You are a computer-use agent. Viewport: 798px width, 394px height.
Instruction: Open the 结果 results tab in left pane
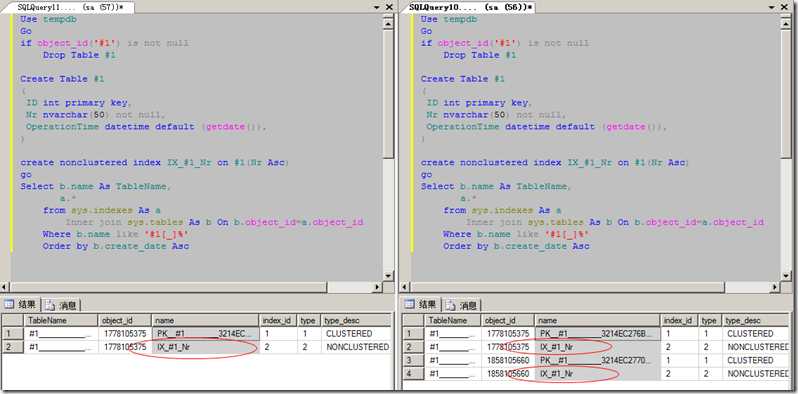[21, 305]
